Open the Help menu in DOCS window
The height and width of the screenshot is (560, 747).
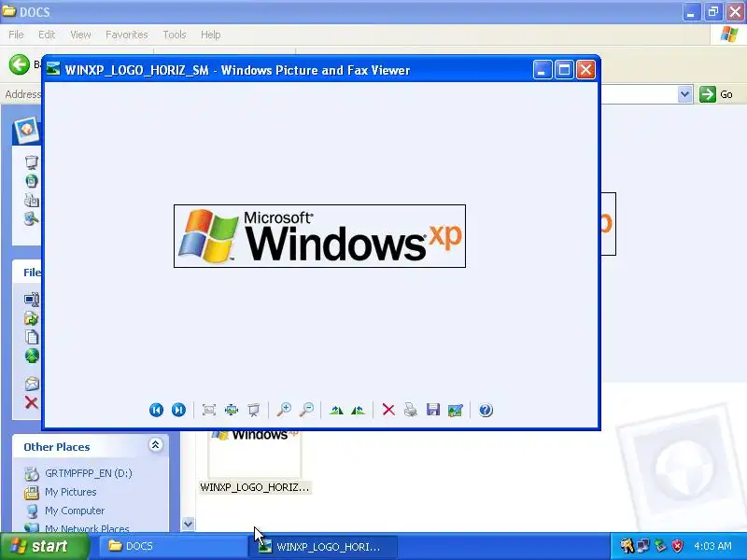pos(211,35)
